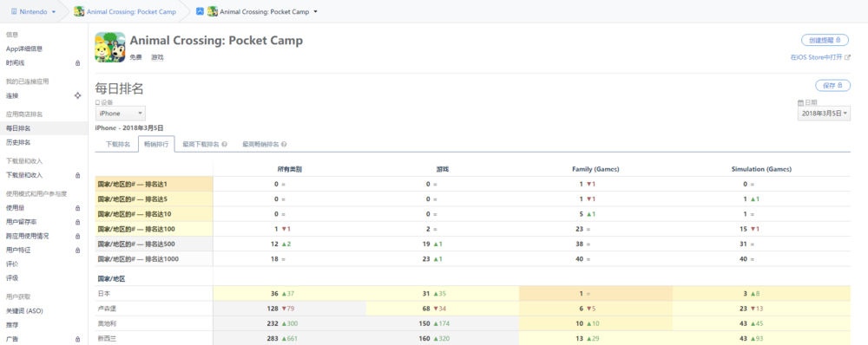Click the 所有类别 column header
Image resolution: width=868 pixels, height=345 pixels.
click(x=290, y=169)
